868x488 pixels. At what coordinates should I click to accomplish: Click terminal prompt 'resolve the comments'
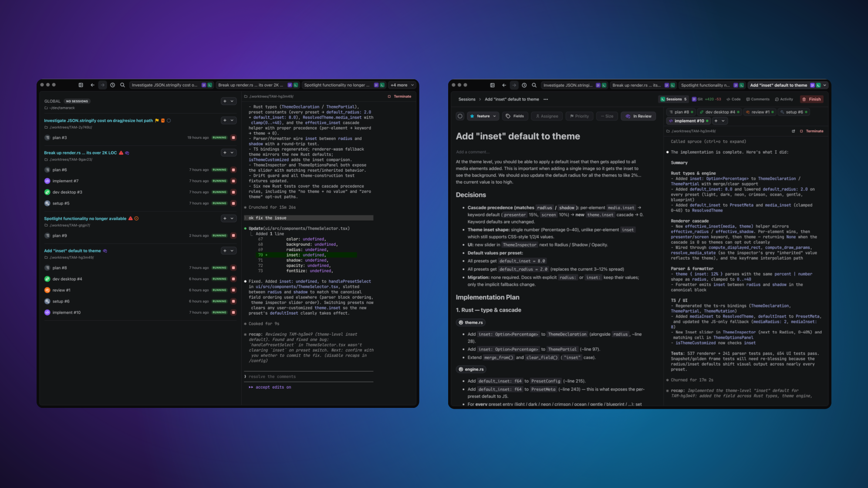[x=309, y=377]
